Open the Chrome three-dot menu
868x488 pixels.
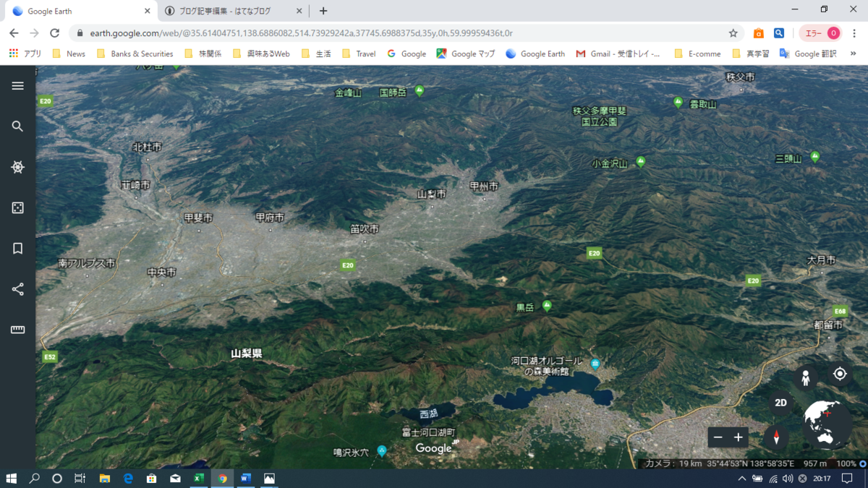tap(854, 33)
